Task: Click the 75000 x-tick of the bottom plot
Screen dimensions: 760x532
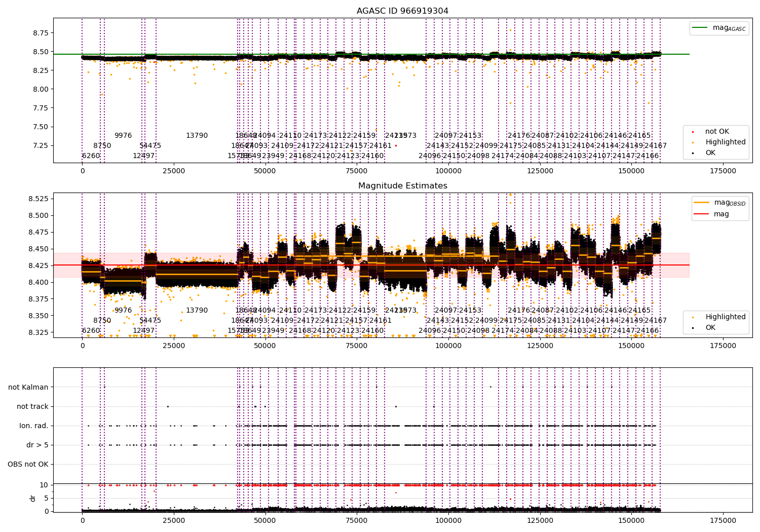Action: (357, 521)
